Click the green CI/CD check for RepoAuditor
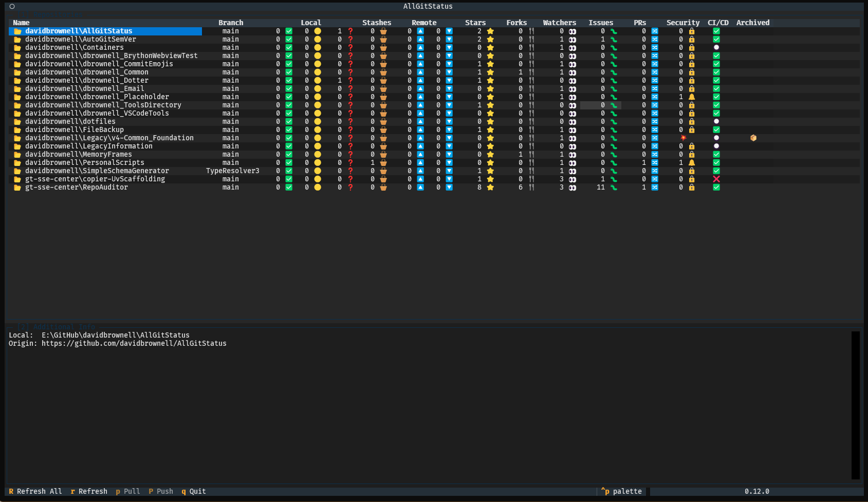868x502 pixels. pos(716,188)
